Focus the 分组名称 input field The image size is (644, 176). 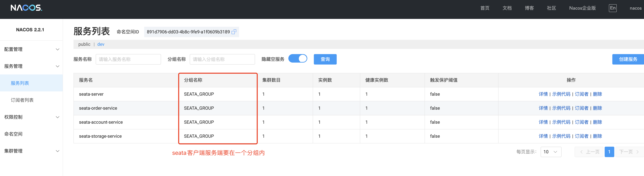[222, 59]
